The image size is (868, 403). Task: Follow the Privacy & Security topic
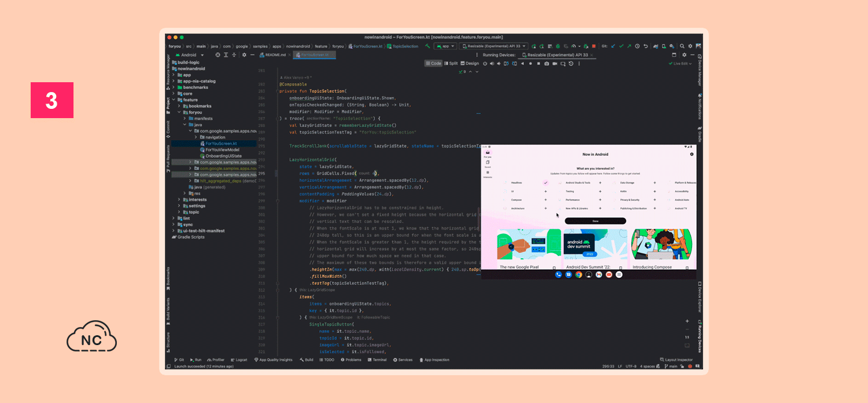pyautogui.click(x=654, y=200)
